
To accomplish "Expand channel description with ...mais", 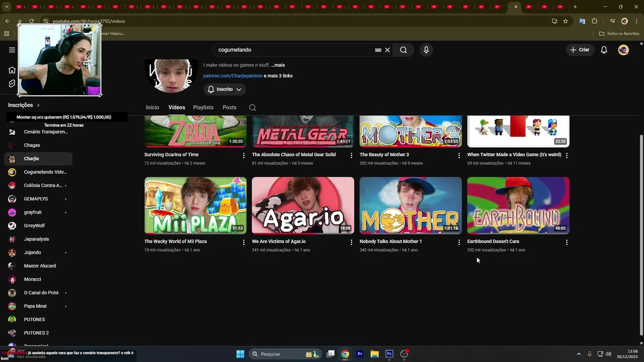I will tap(278, 65).
